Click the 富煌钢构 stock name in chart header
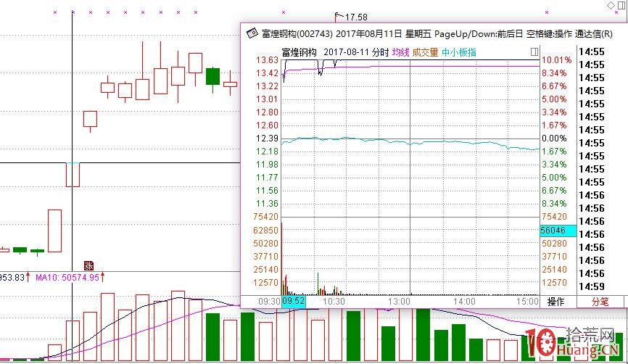 point(299,52)
